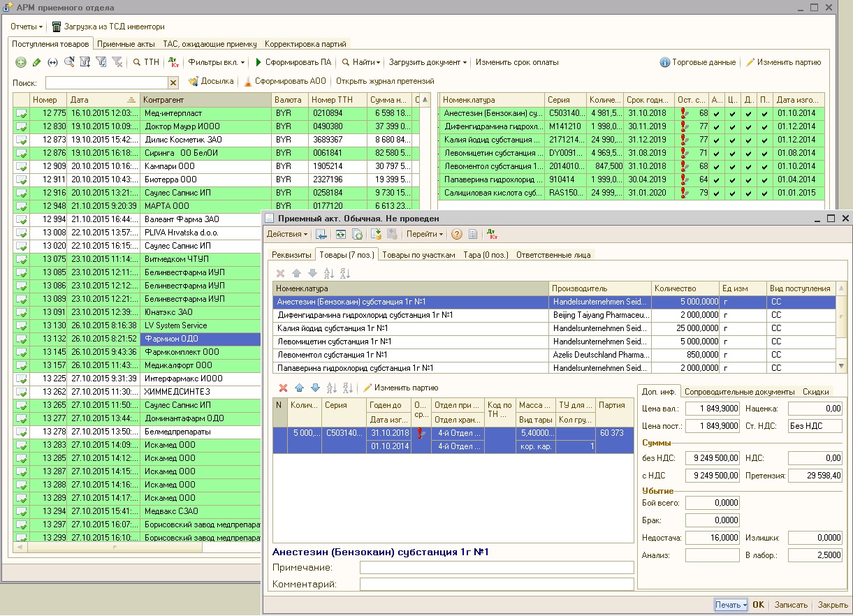Screen dimensions: 853x616
Task: Open the help icon in Приемный акт toolbar
Action: (457, 235)
